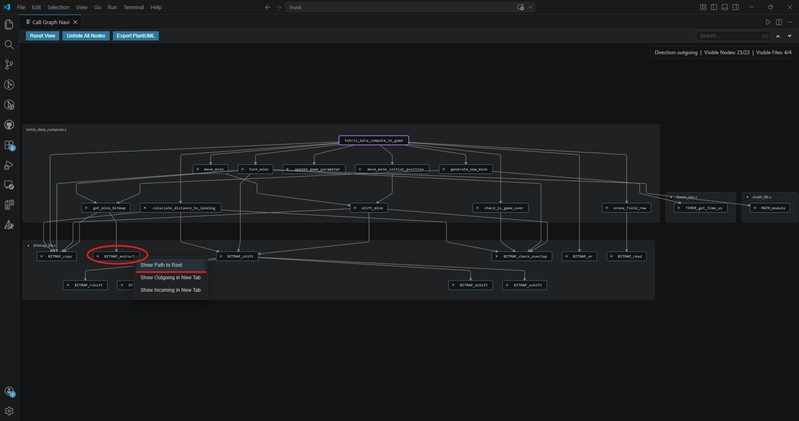Screen dimensions: 799x421
Task: Open the Extensions view icon
Action: [9, 145]
